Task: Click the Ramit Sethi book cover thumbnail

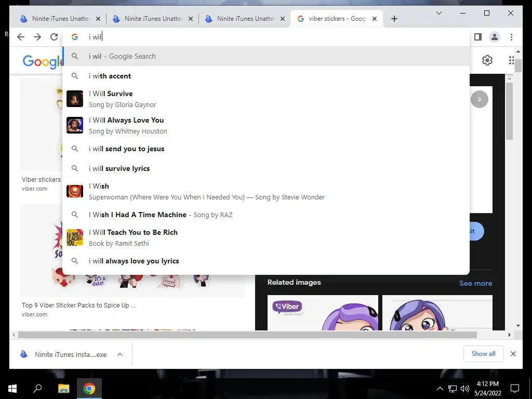Action: point(75,237)
